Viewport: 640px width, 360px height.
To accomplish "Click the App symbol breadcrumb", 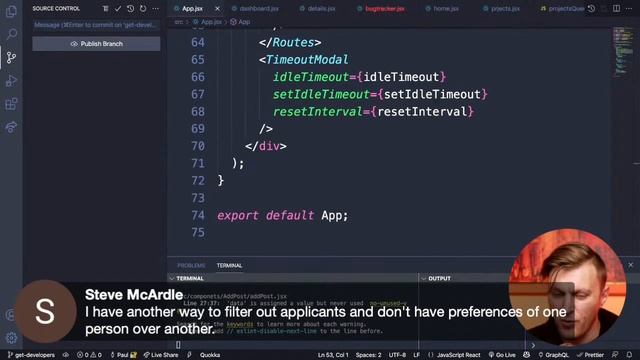I will tap(240, 22).
